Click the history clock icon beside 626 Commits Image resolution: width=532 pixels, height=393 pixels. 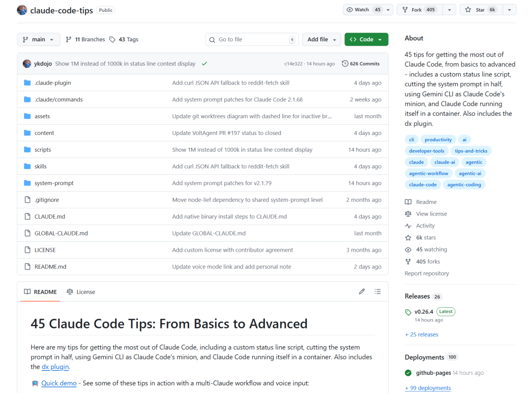point(345,64)
